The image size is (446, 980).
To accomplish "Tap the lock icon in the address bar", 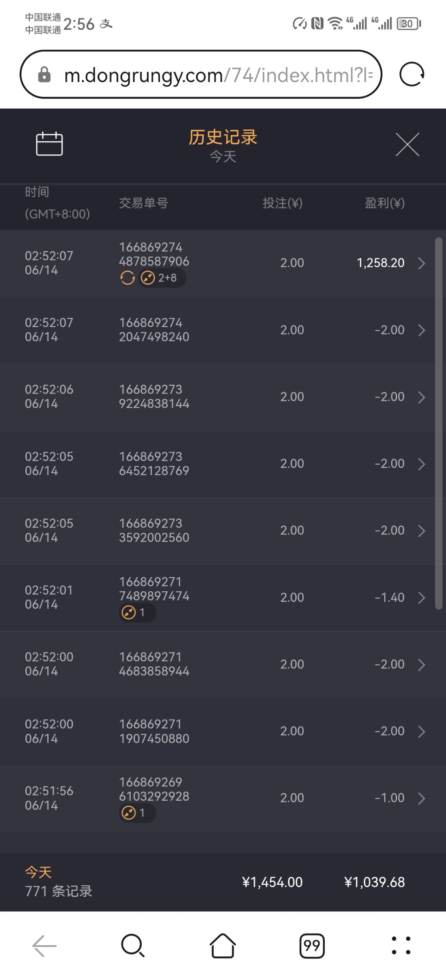I will click(44, 75).
